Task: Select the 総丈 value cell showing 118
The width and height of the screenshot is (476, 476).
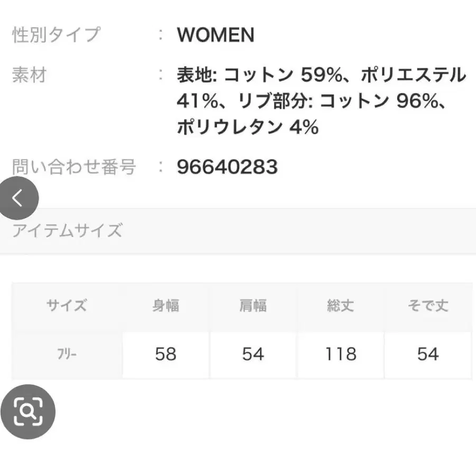Action: (x=341, y=354)
